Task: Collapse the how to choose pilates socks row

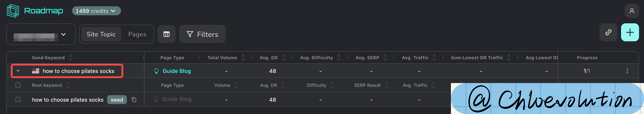Action: 18,71
